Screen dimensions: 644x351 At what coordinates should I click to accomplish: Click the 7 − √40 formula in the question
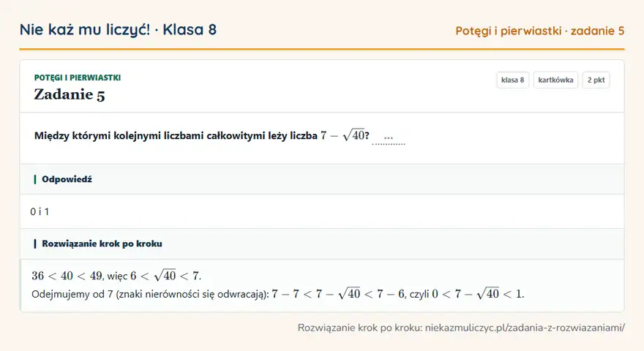tap(342, 135)
